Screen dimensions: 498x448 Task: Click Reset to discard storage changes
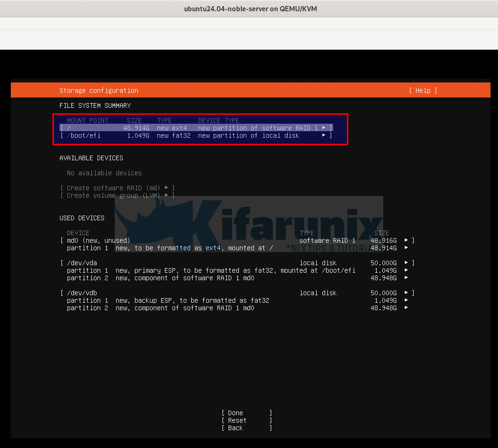tap(247, 420)
